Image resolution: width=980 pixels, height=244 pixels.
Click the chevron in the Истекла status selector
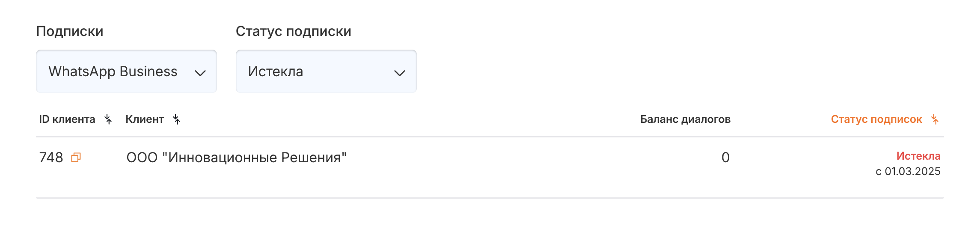pos(399,73)
